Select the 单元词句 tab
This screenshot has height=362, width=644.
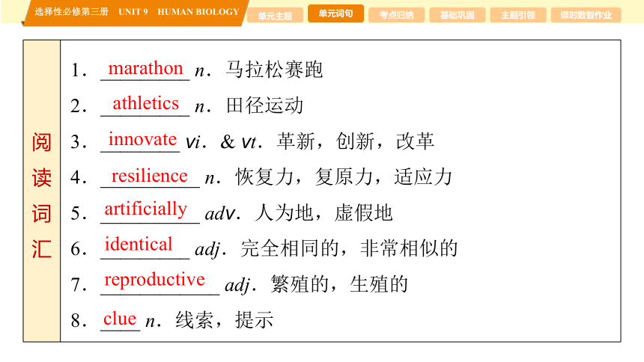tap(335, 13)
